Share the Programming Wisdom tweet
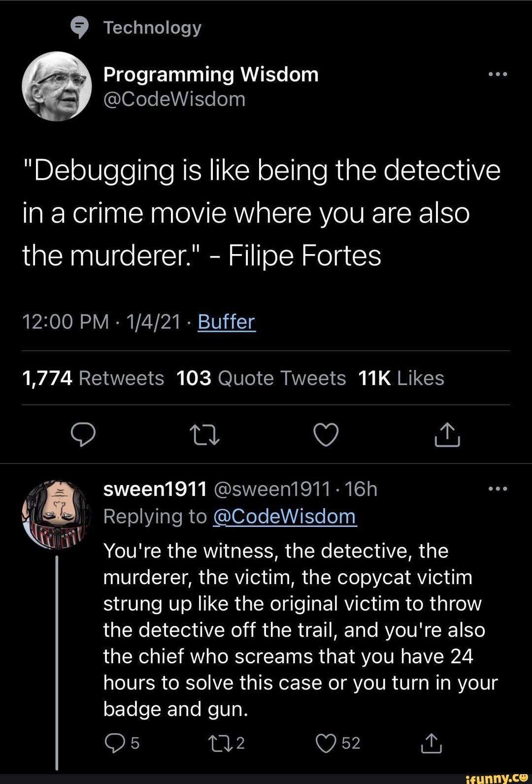The height and width of the screenshot is (784, 532). click(x=447, y=434)
